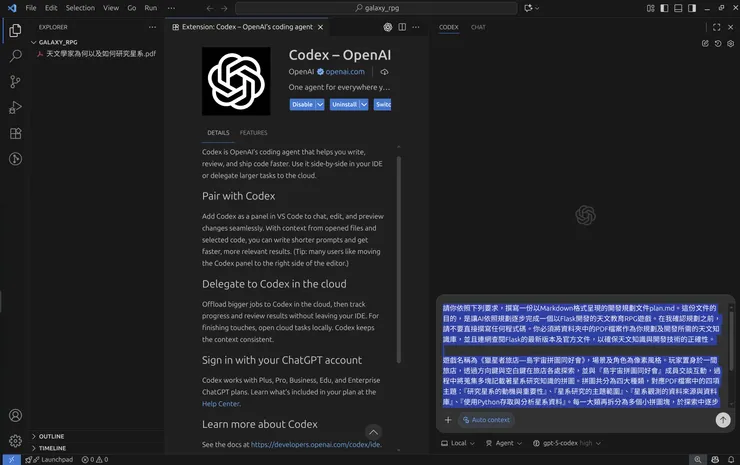740x465 pixels.
Task: Open the Agent mode dropdown
Action: pos(504,443)
